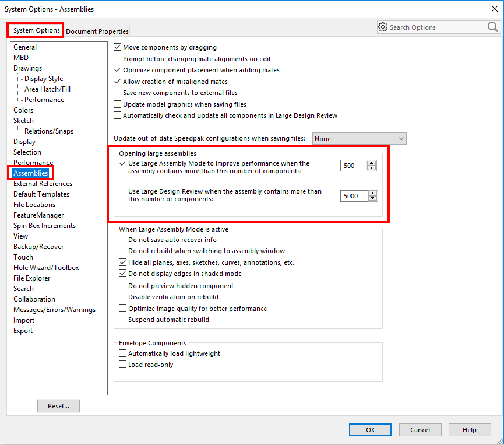Click the Search Options gear icon

pyautogui.click(x=382, y=27)
